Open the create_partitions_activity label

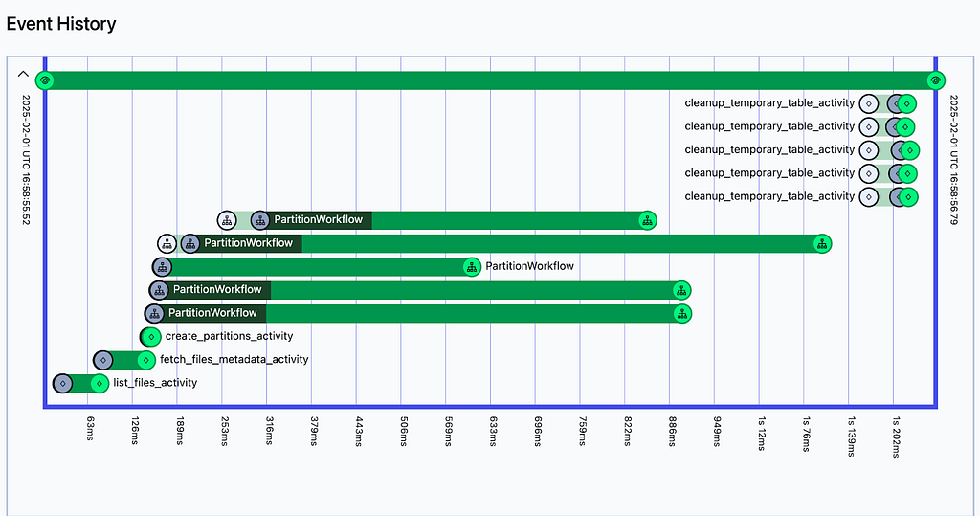pos(229,336)
